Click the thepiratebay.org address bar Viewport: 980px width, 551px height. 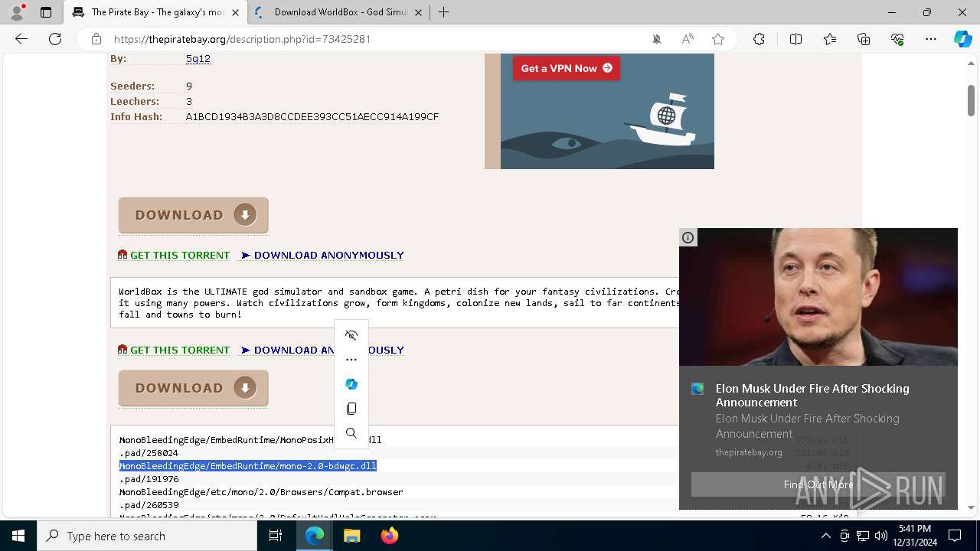pyautogui.click(x=375, y=39)
